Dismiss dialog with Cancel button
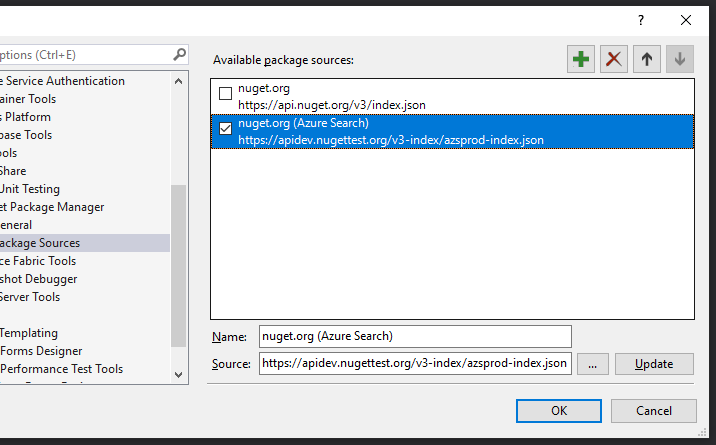Screen dimensions: 716x445 654,411
